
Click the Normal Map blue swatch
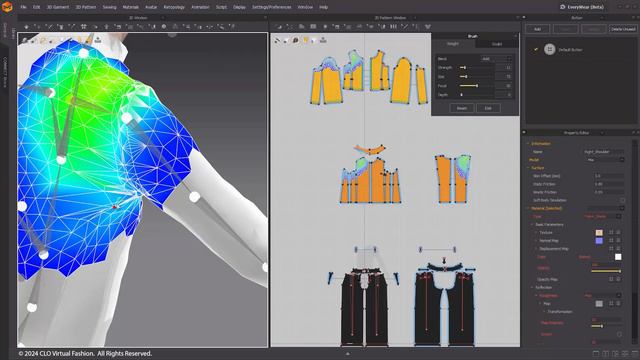point(599,241)
